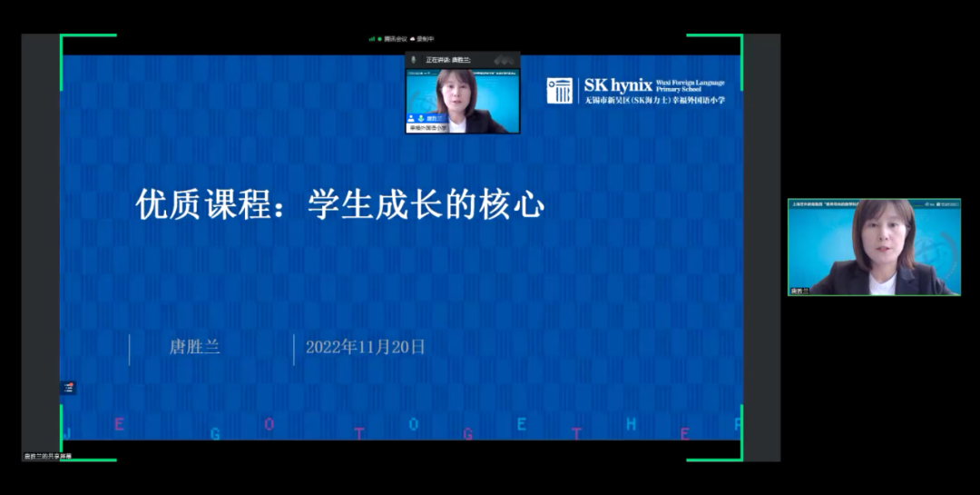Click the green mic icon on floating video tag

point(421,118)
